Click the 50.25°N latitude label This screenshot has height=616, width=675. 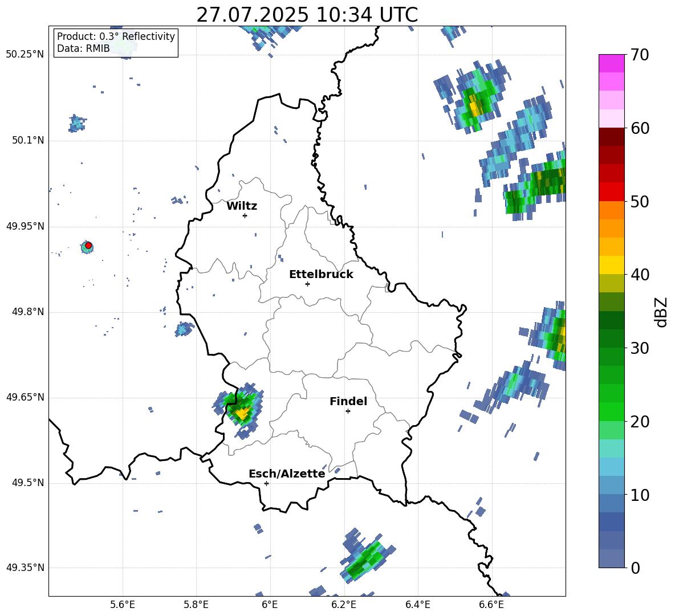[25, 55]
